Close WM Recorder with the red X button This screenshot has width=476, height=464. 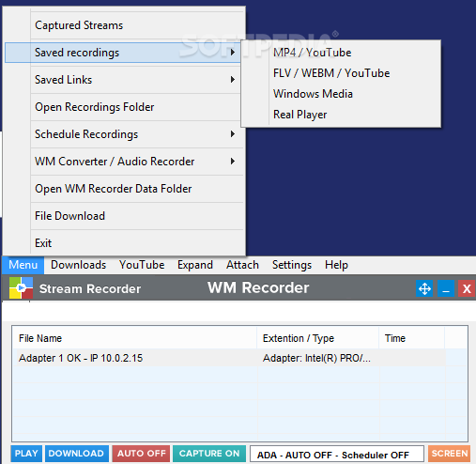tap(467, 288)
